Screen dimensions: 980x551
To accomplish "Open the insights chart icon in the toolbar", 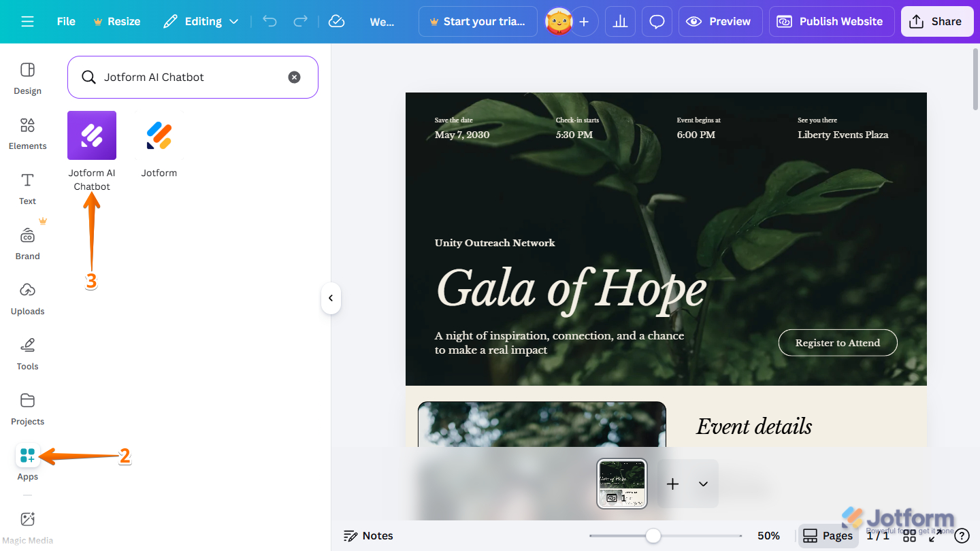I will (x=620, y=21).
